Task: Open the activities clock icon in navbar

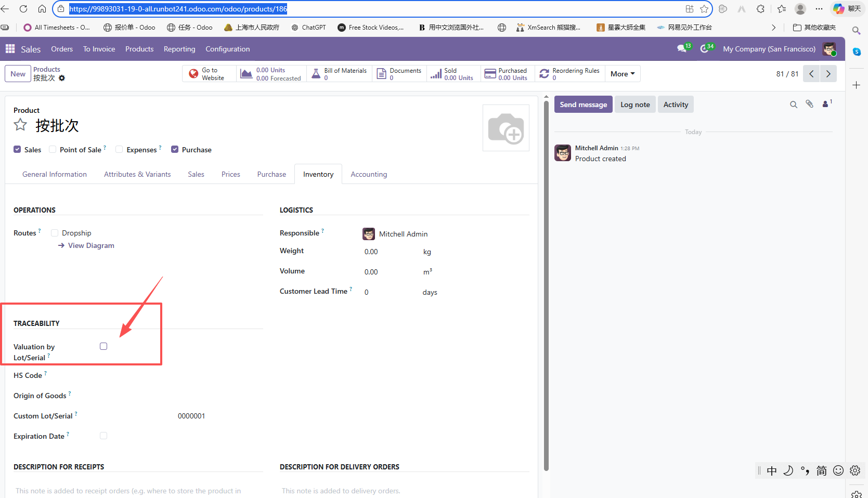Action: coord(705,49)
